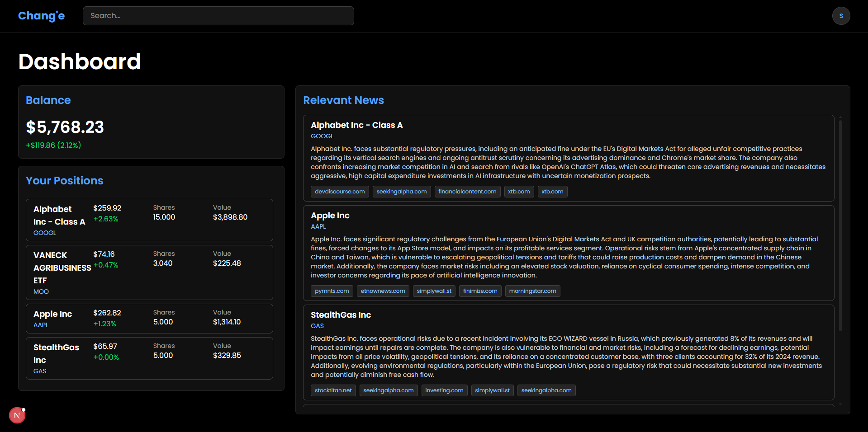Open the StealthGas Inc position card
The width and height of the screenshot is (868, 432).
[x=149, y=358]
